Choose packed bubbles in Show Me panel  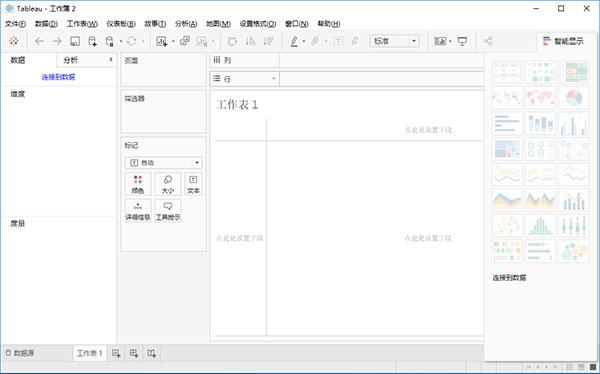pos(574,251)
